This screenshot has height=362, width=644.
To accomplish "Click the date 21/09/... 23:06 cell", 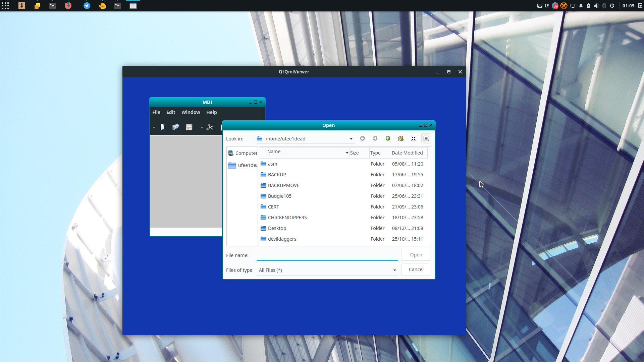I will coord(408,207).
